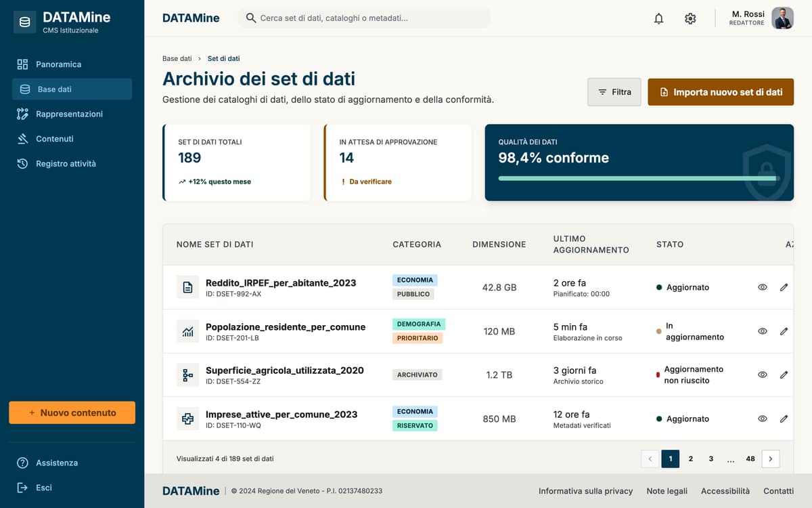Click CATEGORIA column header
The width and height of the screenshot is (812, 508).
tap(417, 245)
